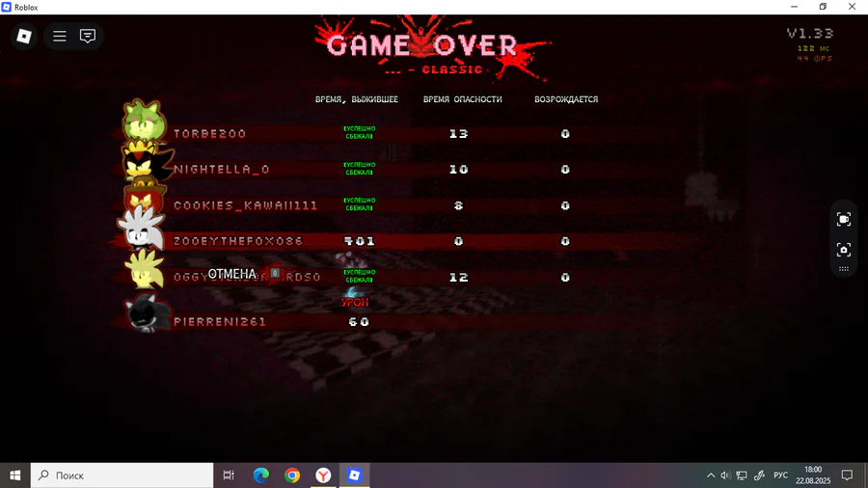Launch Microsoft Edge from taskbar
Screen dimensions: 868x488
point(260,475)
